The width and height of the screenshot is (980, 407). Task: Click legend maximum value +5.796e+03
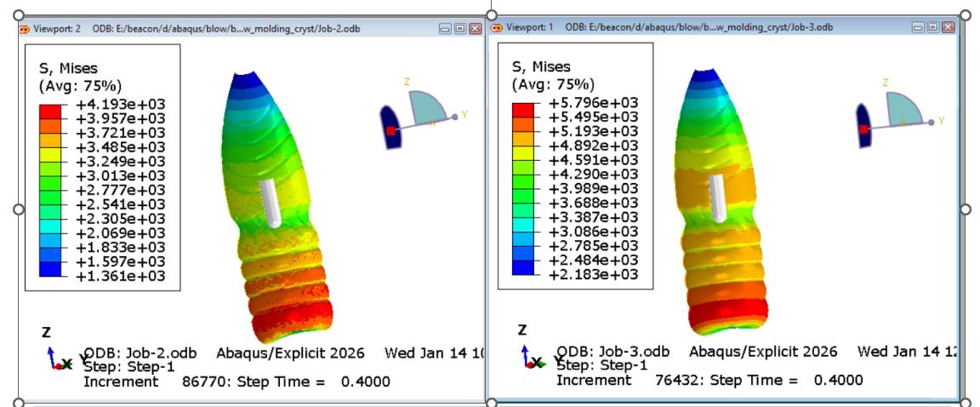(594, 103)
